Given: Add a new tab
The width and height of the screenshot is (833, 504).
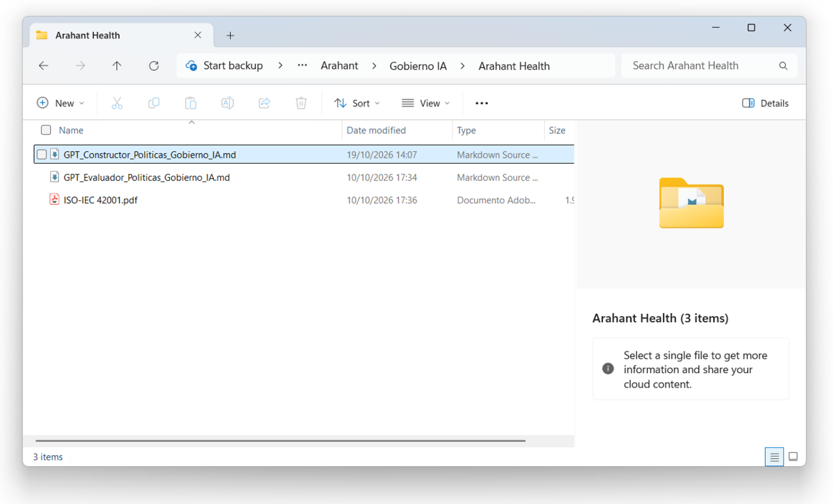Looking at the screenshot, I should pos(230,35).
